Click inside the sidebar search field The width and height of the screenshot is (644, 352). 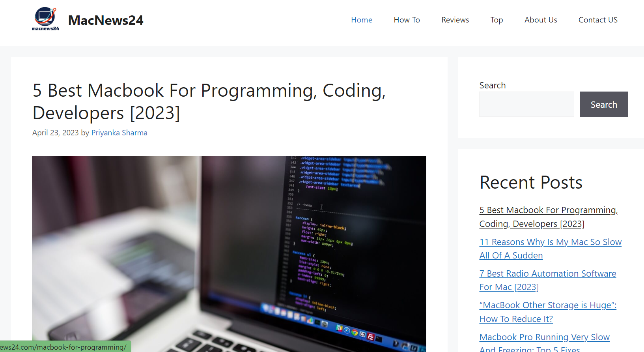[526, 104]
